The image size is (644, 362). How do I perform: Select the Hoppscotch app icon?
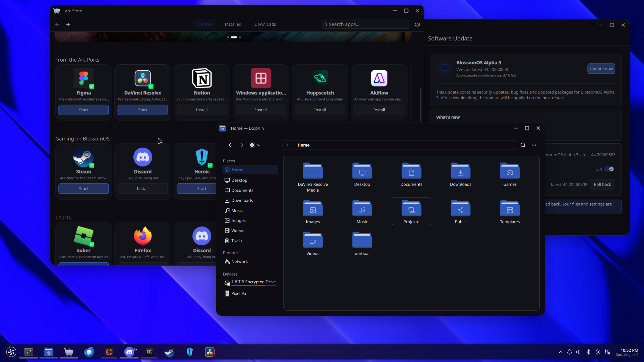320,78
